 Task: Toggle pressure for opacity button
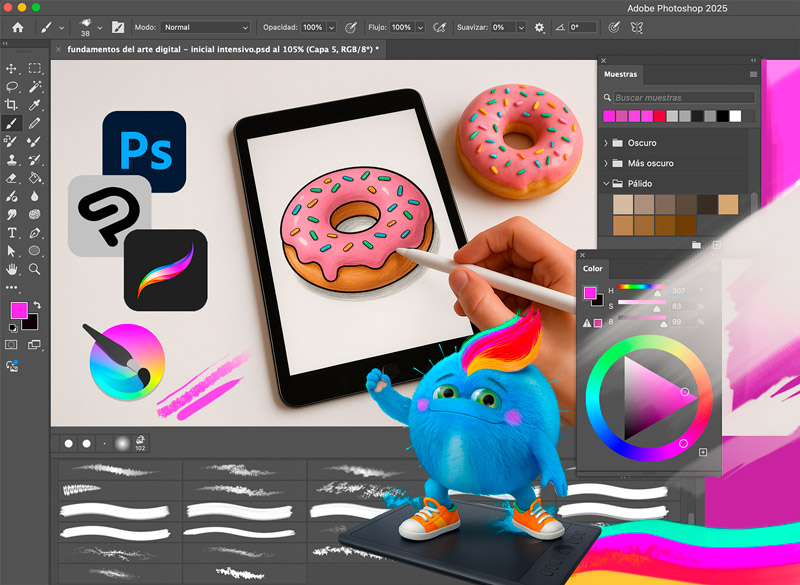click(x=351, y=28)
